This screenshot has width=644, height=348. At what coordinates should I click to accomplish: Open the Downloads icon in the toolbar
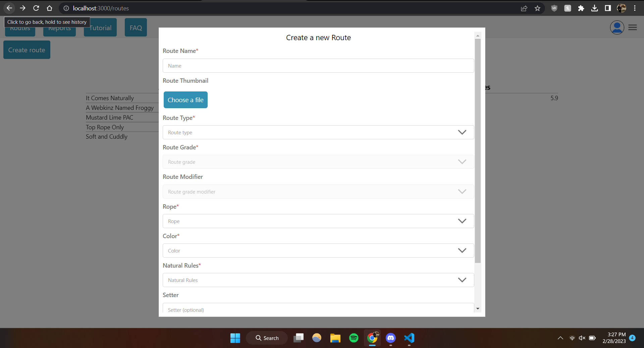click(594, 8)
